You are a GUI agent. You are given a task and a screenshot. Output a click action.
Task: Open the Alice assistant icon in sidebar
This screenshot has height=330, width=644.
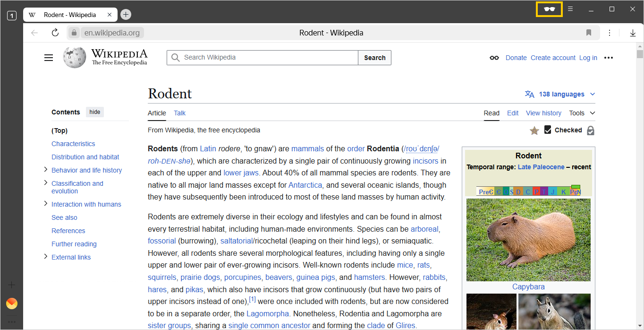[12, 303]
